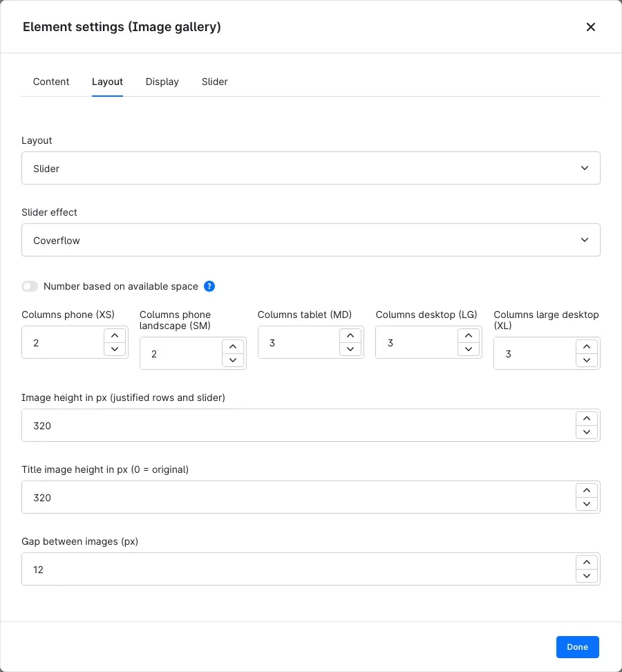Increase Columns phone landscape (SM) value
This screenshot has width=622, height=672.
(x=233, y=346)
